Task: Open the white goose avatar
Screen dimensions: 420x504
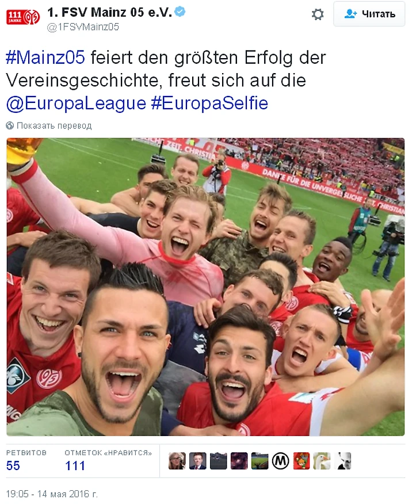Action: coord(322,461)
